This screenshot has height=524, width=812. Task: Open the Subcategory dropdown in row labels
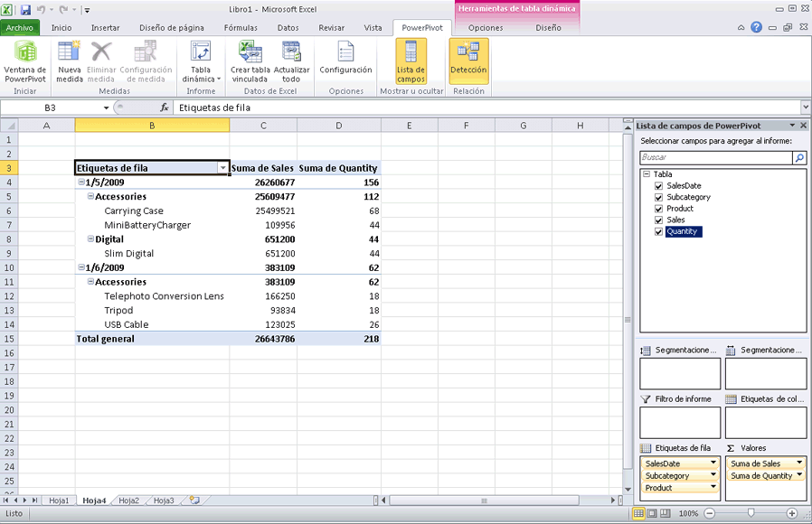[713, 475]
